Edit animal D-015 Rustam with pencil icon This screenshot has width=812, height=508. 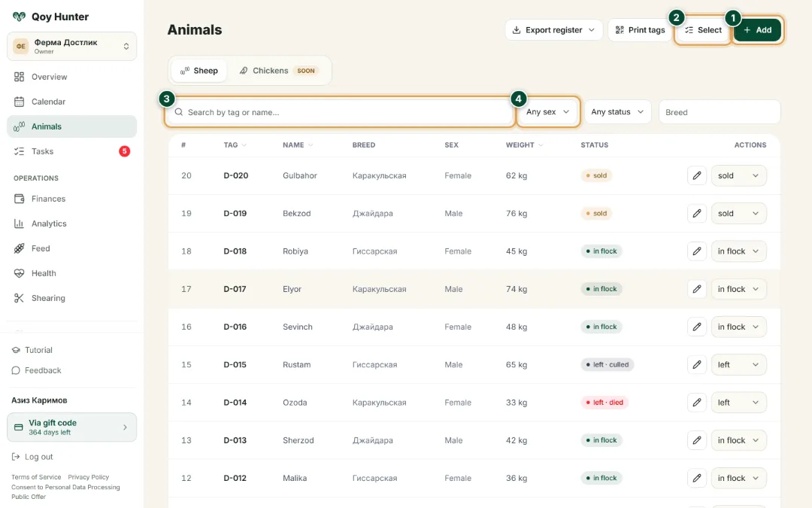click(697, 365)
